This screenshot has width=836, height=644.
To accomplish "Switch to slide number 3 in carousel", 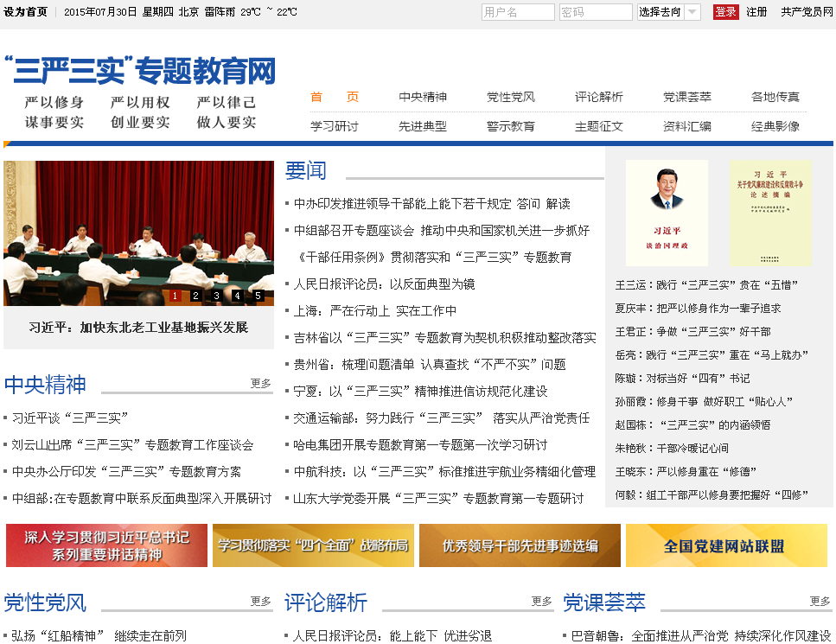I will click(216, 296).
